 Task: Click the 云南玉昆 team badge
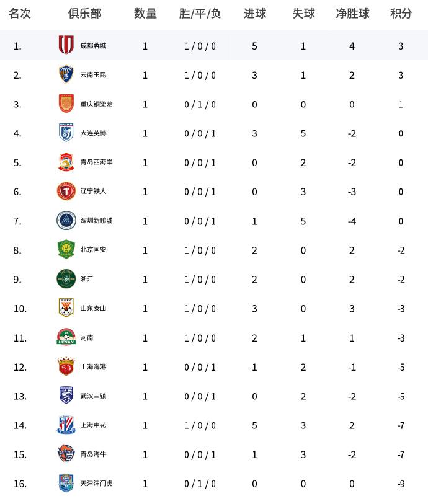tap(66, 74)
